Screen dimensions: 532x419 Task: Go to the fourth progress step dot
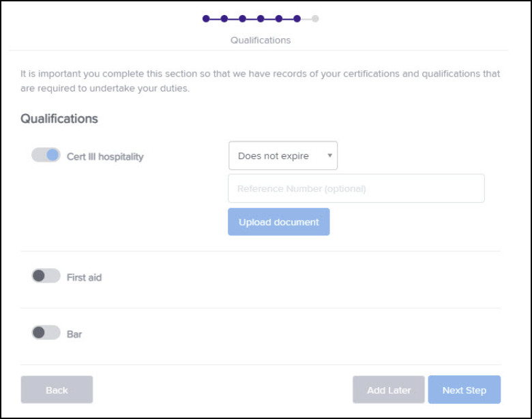(x=261, y=18)
